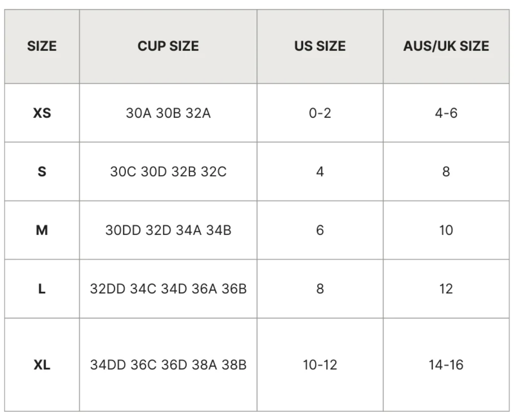Select the L size row label

coord(42,289)
